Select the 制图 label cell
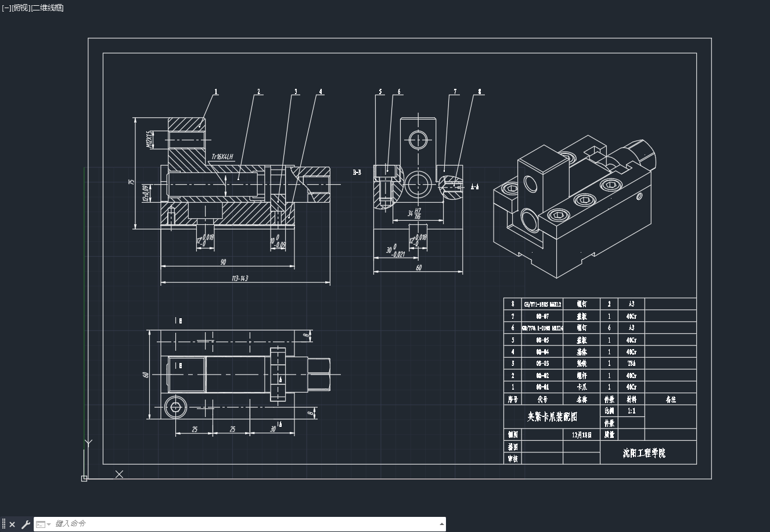The width and height of the screenshot is (770, 532). coord(513,434)
